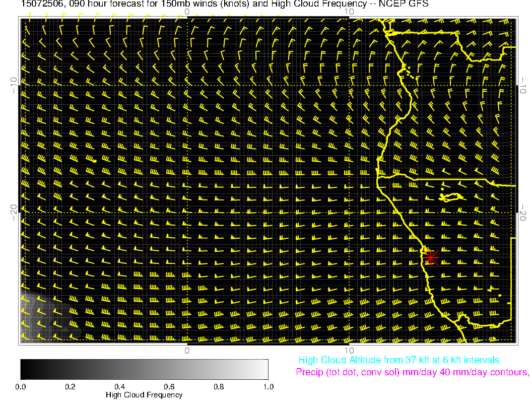Click the red asterisk location marker
Screen dimensions: 532x411
[430, 257]
